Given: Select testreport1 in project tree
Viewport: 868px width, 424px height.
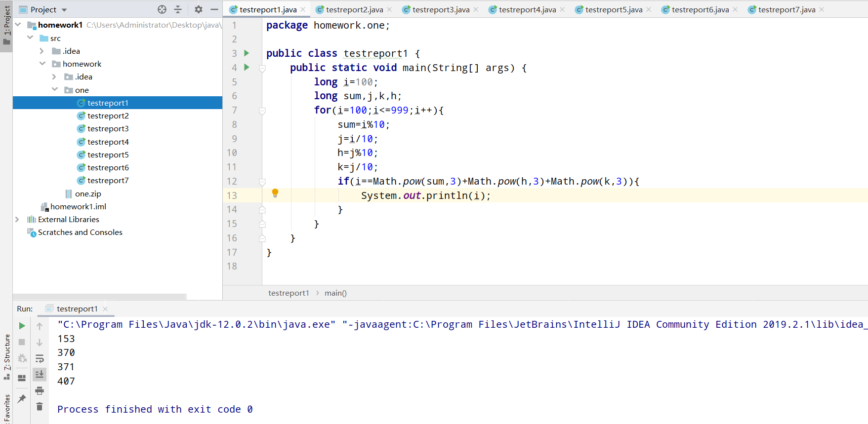Looking at the screenshot, I should pyautogui.click(x=118, y=103).
